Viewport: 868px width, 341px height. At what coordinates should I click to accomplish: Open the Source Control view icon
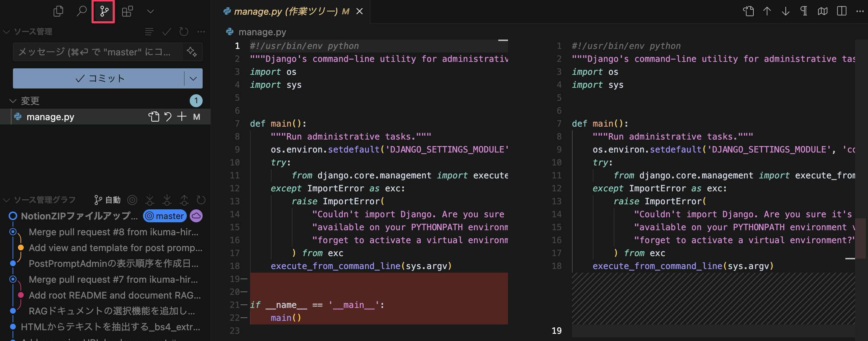104,12
